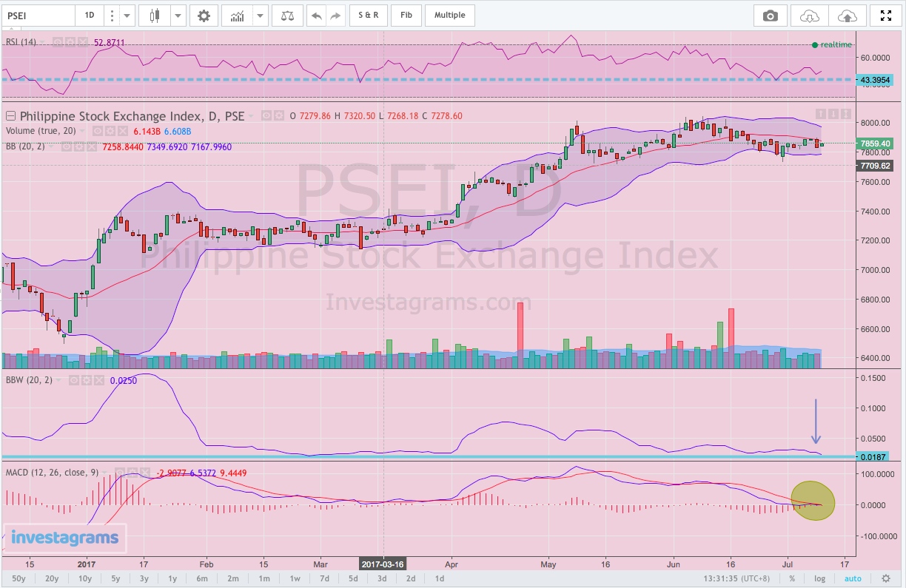Select the 6m date range
Image resolution: width=906 pixels, height=588 pixels.
[202, 578]
